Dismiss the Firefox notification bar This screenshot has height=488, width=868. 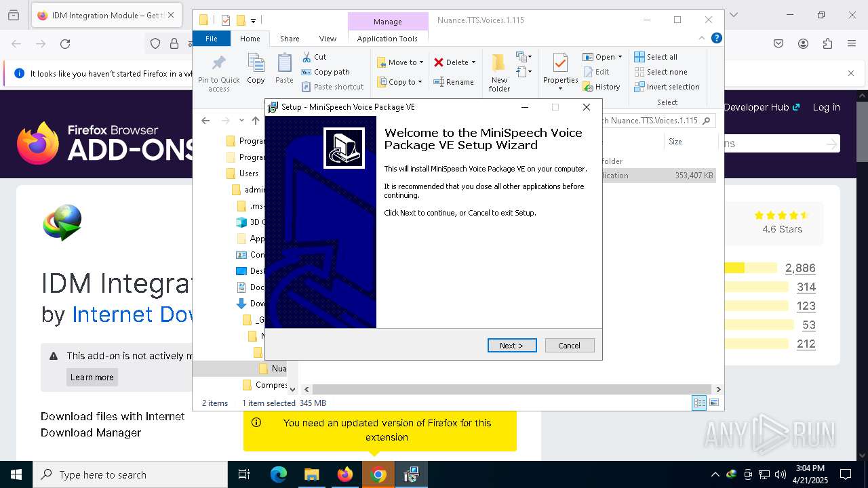coord(851,73)
